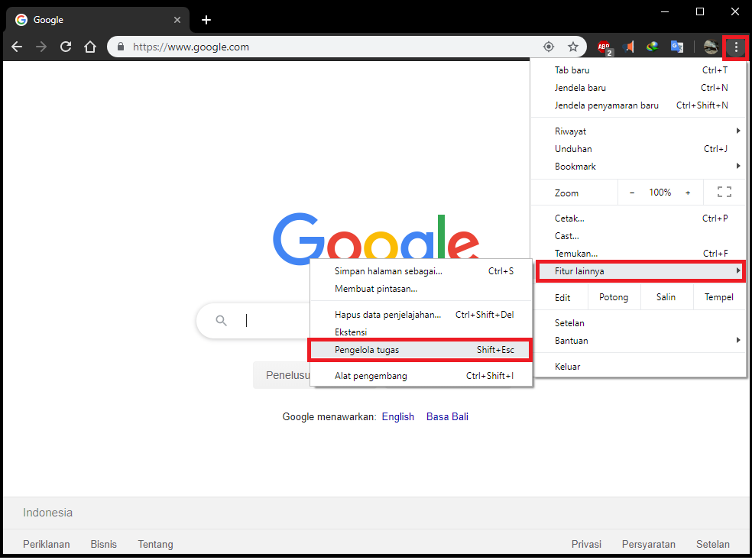Click the magnifier icon in search box
Viewport: 752px width, 560px height.
(x=221, y=320)
